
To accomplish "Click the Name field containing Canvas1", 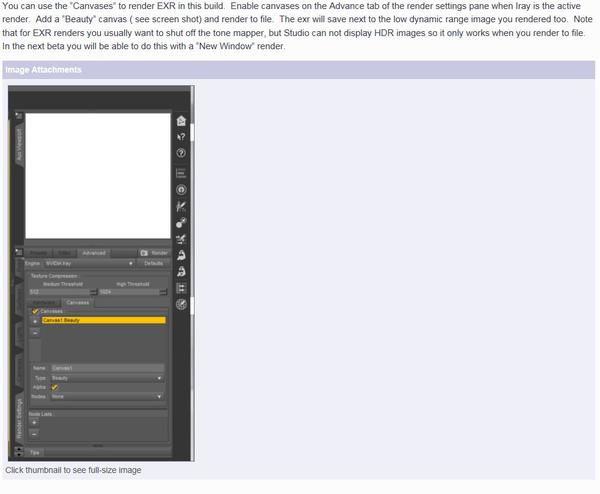I will (x=108, y=368).
